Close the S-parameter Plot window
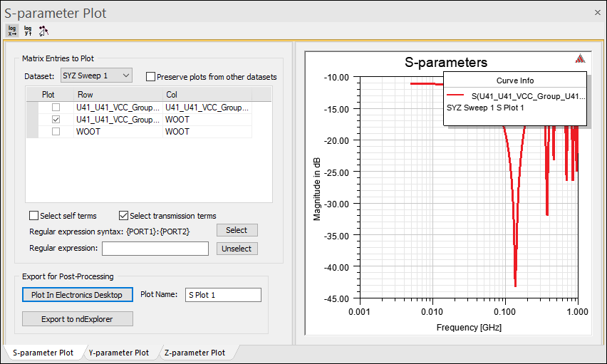Screen dimensions: 607x364 [x=597, y=12]
